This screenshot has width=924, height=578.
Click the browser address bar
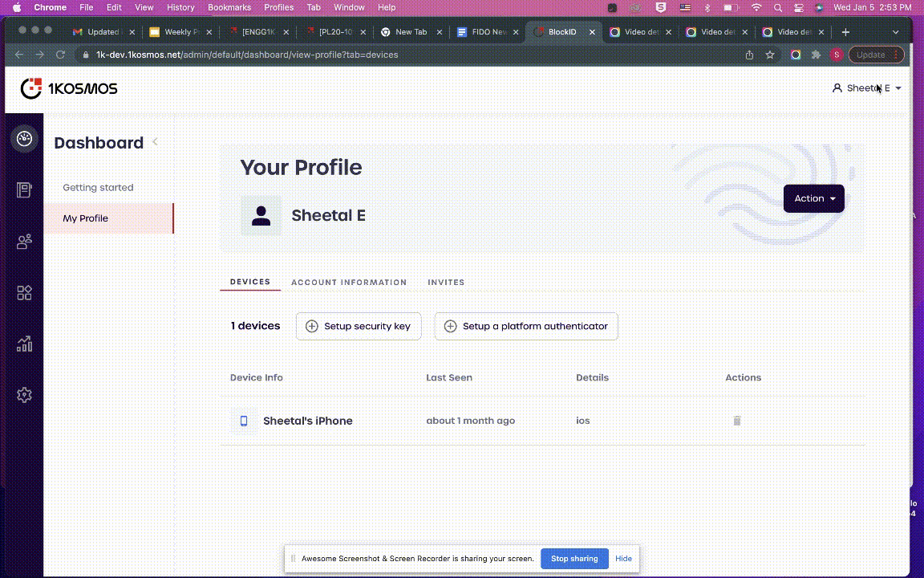point(401,55)
